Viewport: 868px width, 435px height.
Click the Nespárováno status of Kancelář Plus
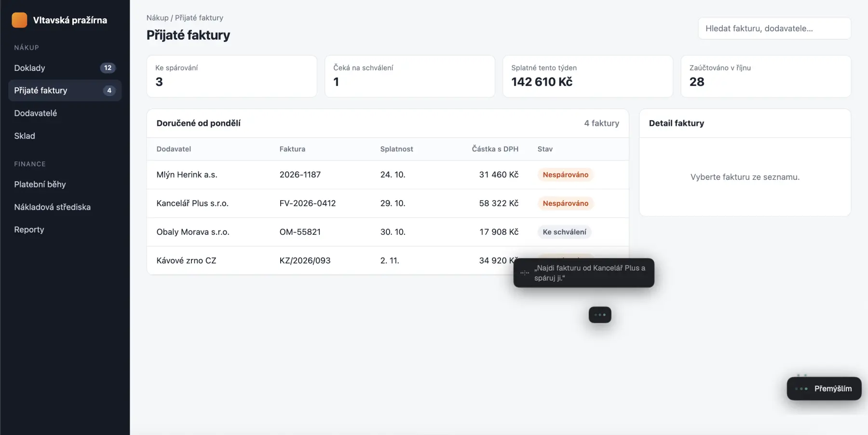565,204
